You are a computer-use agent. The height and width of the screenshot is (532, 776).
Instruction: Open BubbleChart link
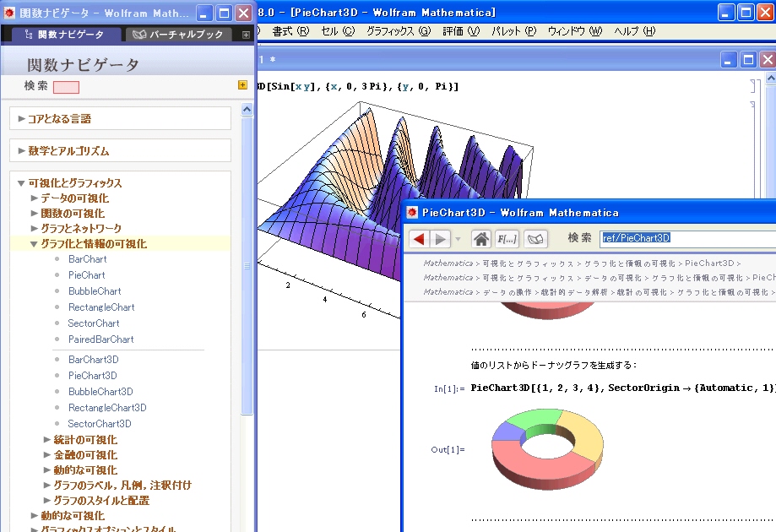point(95,291)
